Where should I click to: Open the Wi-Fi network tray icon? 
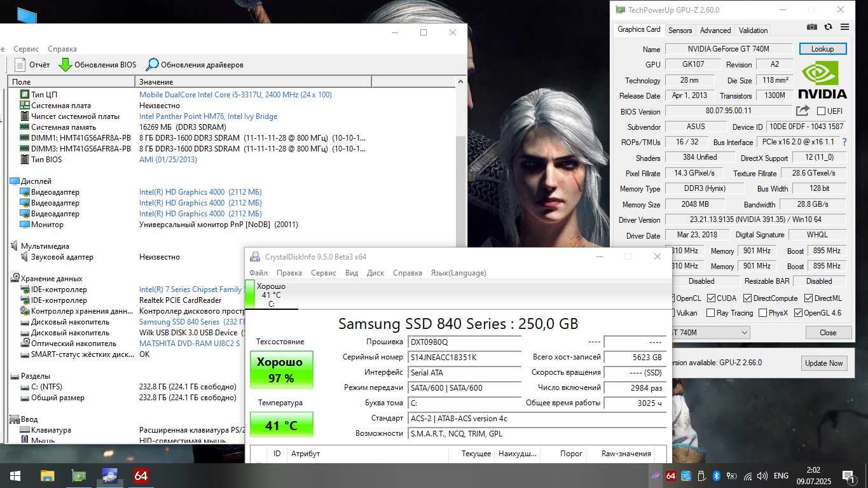pyautogui.click(x=748, y=475)
